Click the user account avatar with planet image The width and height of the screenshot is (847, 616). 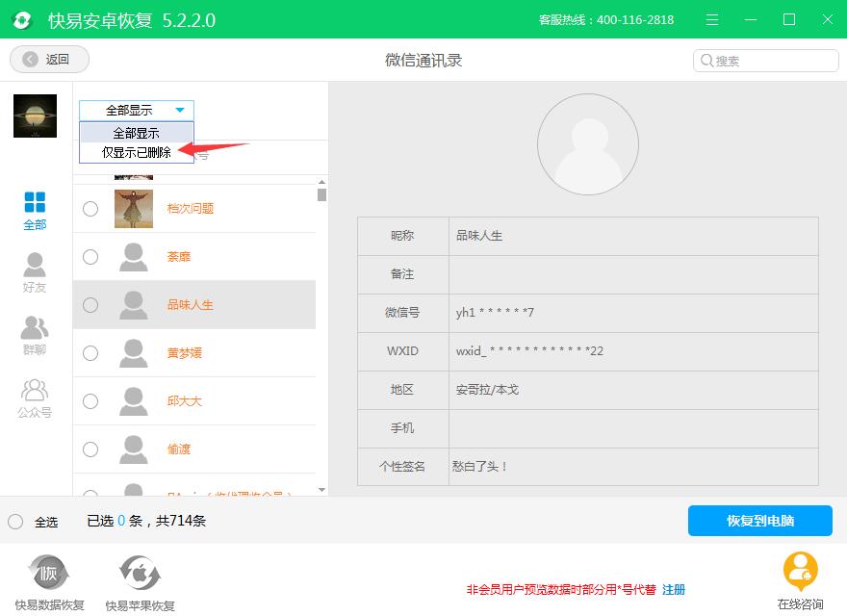point(35,115)
